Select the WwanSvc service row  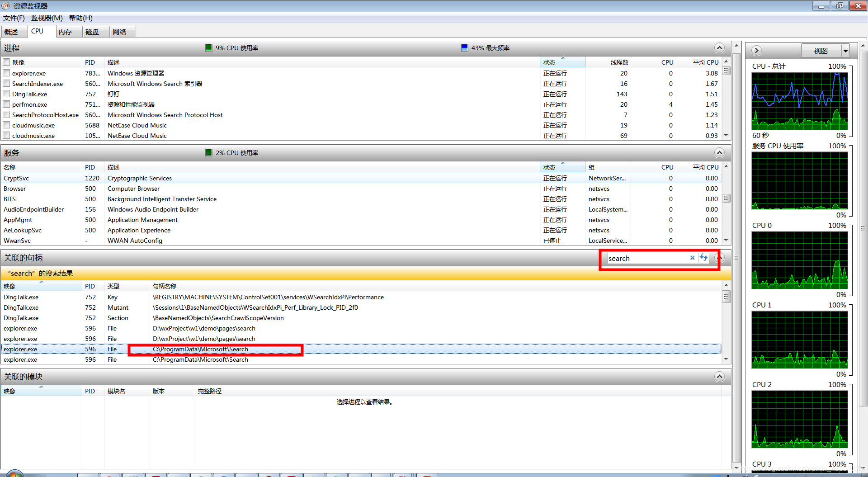[361, 240]
